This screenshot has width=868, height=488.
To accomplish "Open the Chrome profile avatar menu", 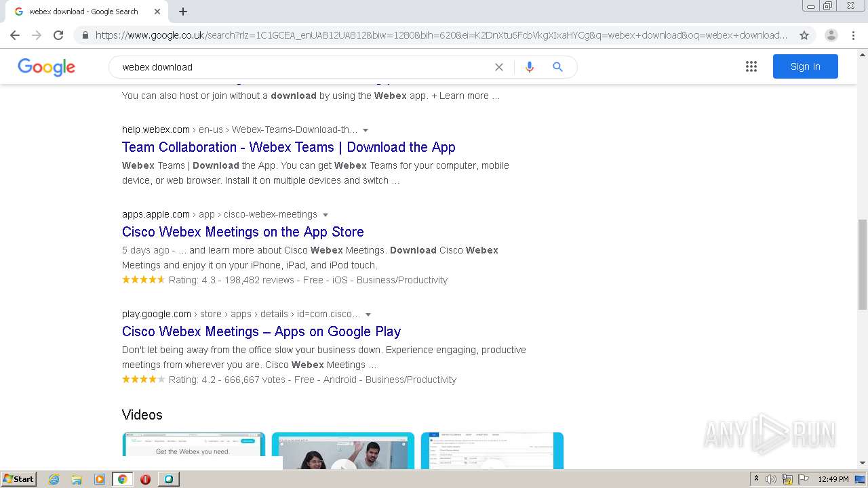I will pos(831,35).
